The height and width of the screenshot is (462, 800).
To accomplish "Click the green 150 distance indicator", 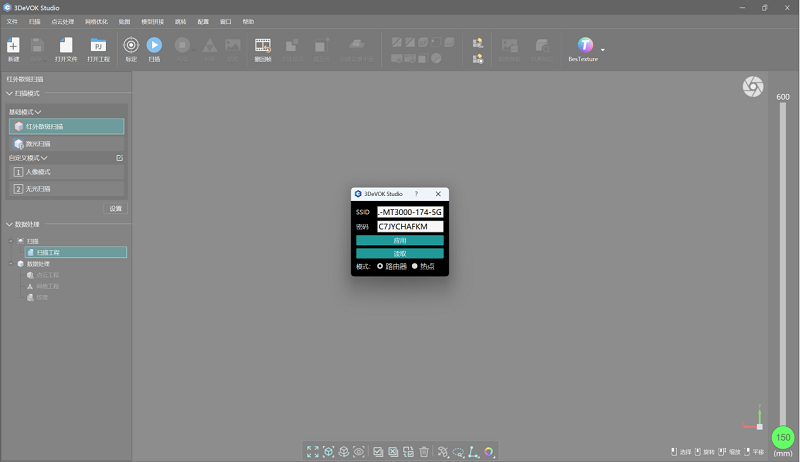I will click(x=783, y=437).
